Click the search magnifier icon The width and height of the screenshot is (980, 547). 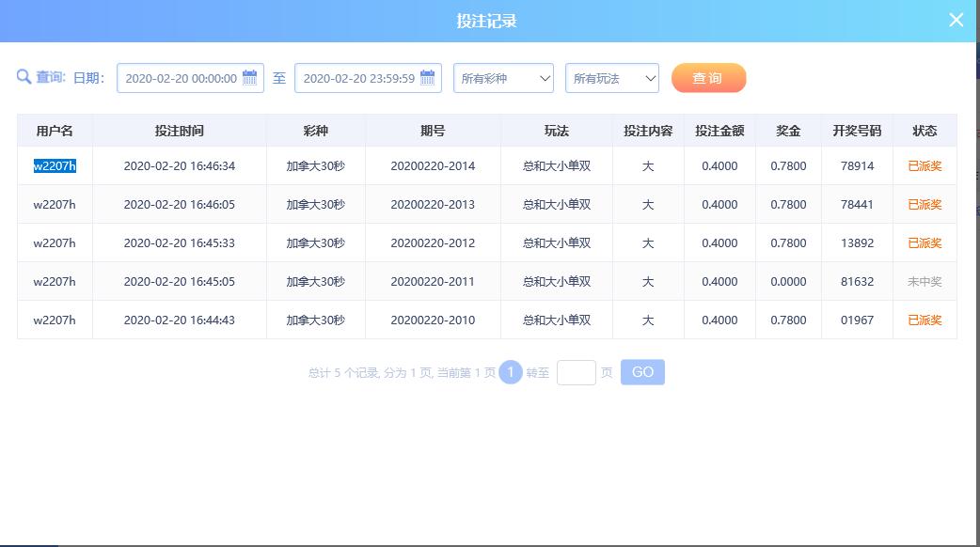(x=24, y=77)
